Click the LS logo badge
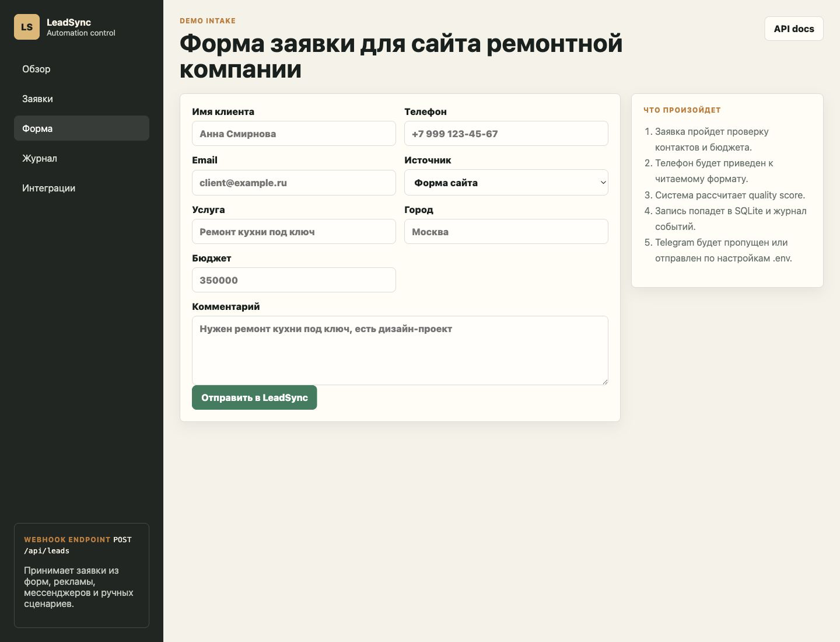Screen dimensions: 840x642 pos(27,27)
